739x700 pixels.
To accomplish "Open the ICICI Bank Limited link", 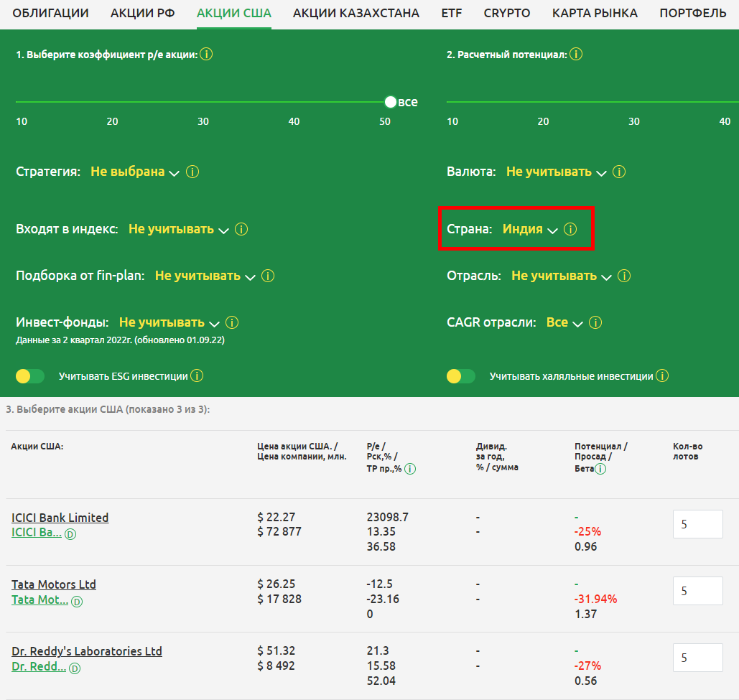I will pyautogui.click(x=60, y=518).
